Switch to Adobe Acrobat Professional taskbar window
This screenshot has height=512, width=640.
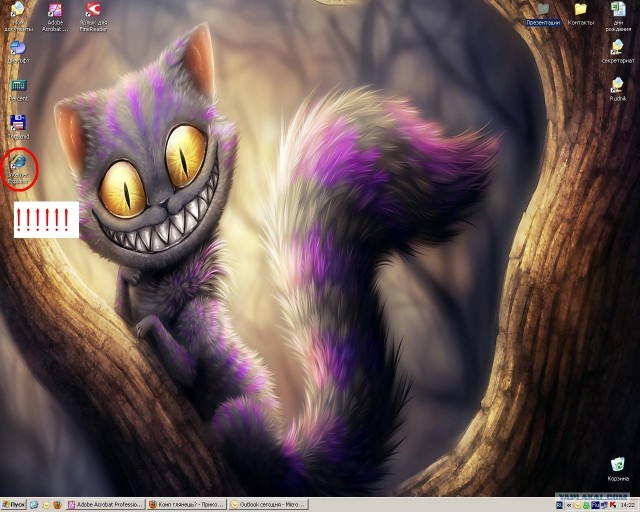pos(106,505)
